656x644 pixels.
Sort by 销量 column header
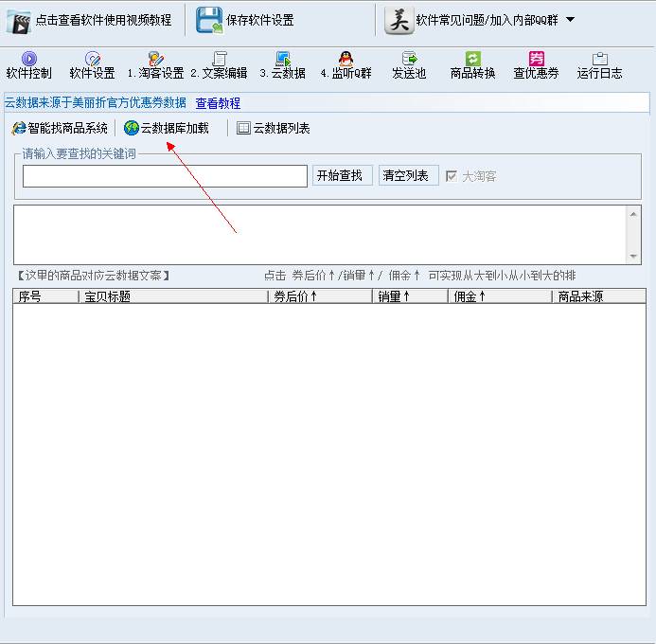pyautogui.click(x=410, y=296)
